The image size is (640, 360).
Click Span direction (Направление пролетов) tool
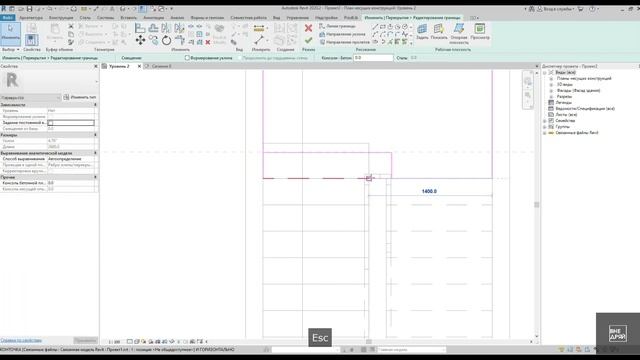click(x=344, y=42)
